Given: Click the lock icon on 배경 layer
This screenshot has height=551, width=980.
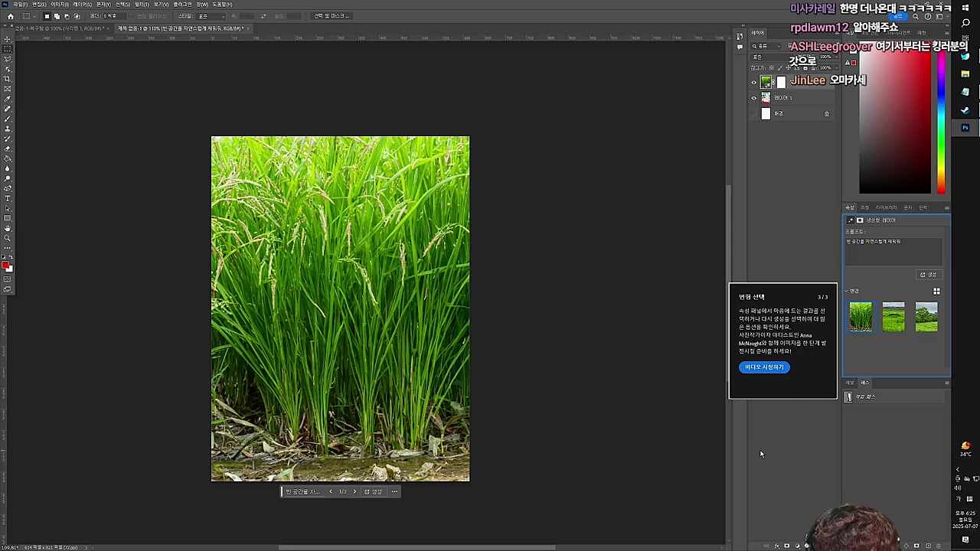Looking at the screenshot, I should (x=827, y=113).
